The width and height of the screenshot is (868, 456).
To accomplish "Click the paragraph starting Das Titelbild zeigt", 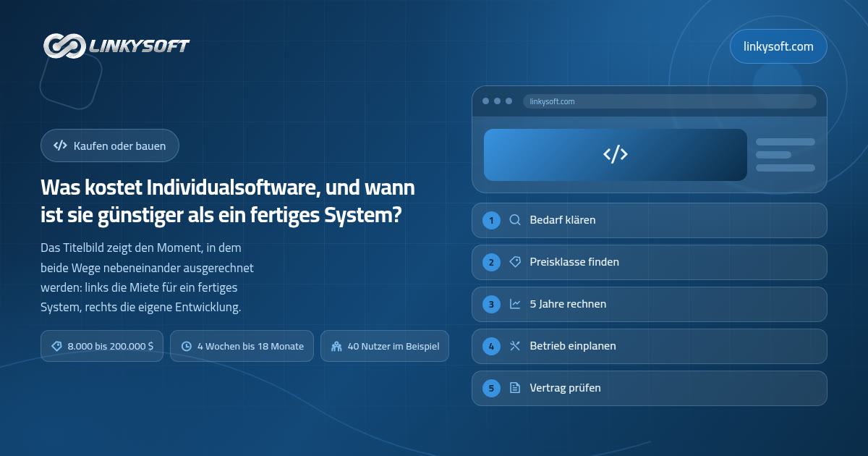I will pos(148,277).
